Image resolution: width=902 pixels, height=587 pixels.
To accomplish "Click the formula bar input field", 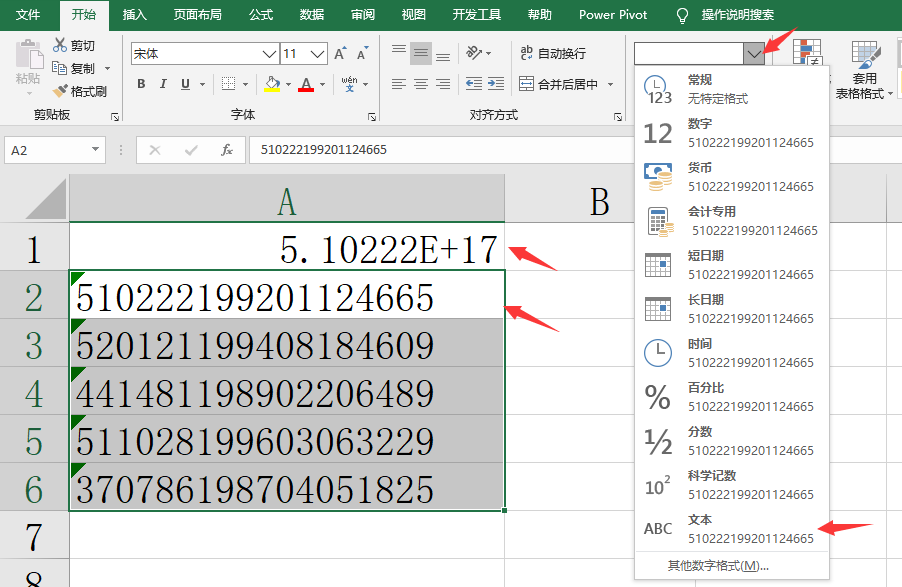I will point(441,150).
